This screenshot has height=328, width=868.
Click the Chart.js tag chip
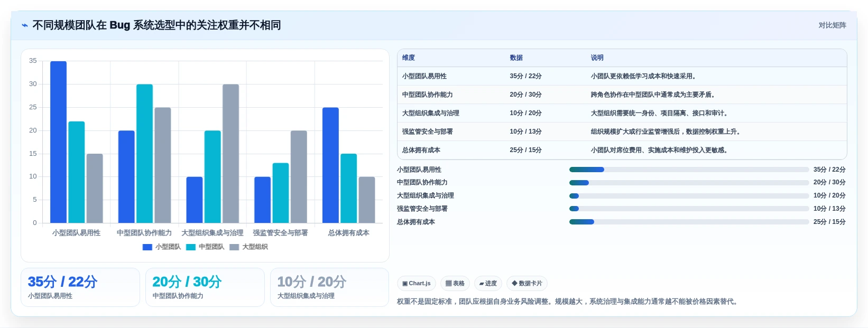pyautogui.click(x=417, y=284)
